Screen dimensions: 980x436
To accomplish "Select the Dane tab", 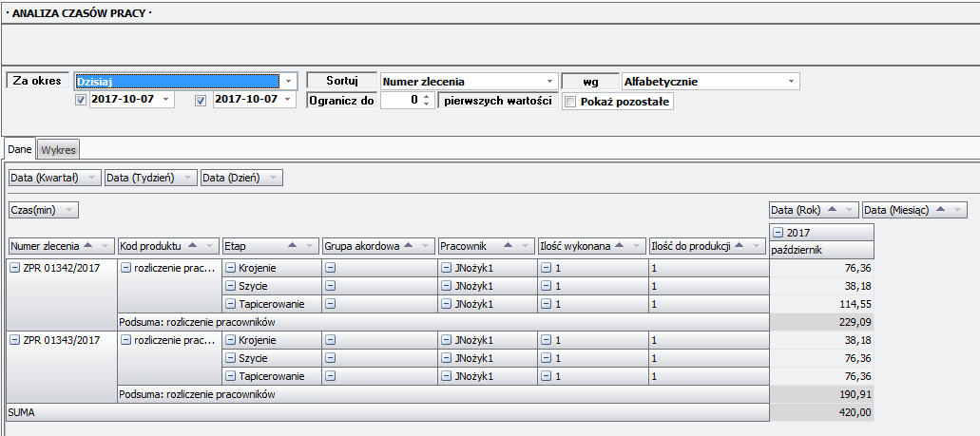I will click(20, 150).
